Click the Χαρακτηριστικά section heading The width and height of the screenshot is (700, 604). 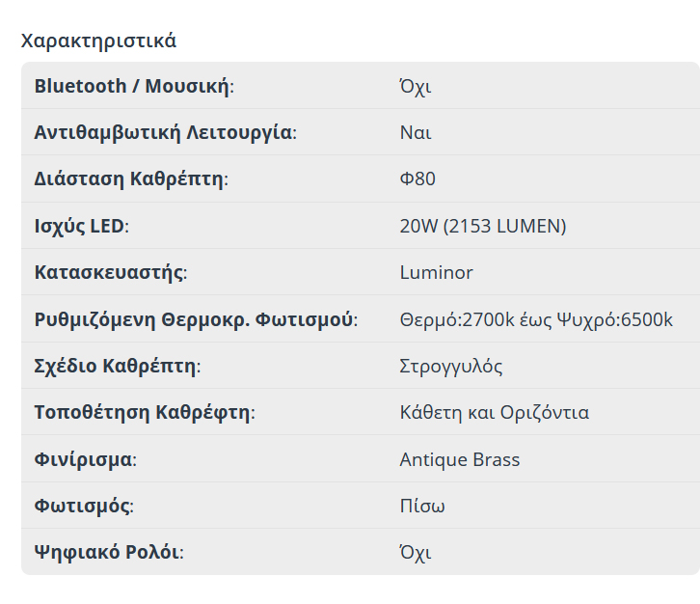click(98, 41)
